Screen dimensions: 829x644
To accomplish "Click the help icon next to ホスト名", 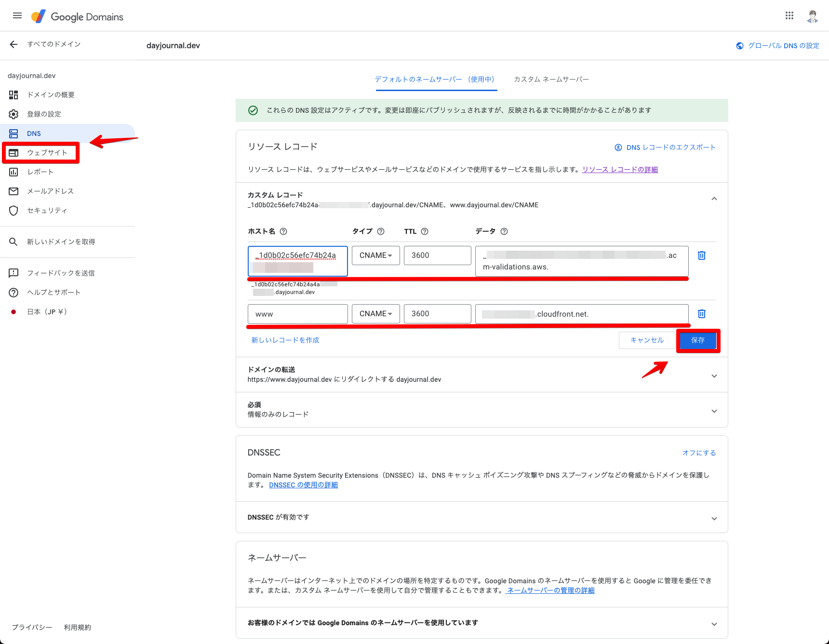I will (x=283, y=231).
